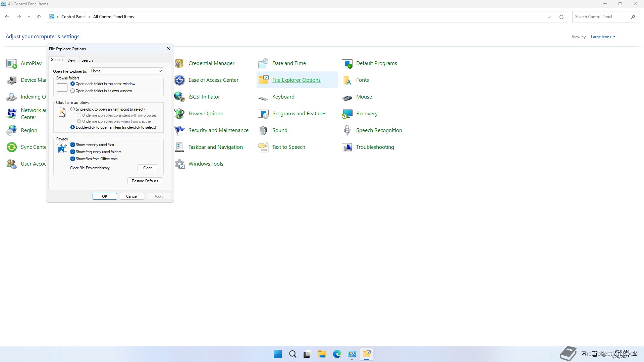Expand the Open File Explorer to dropdown

click(x=160, y=71)
